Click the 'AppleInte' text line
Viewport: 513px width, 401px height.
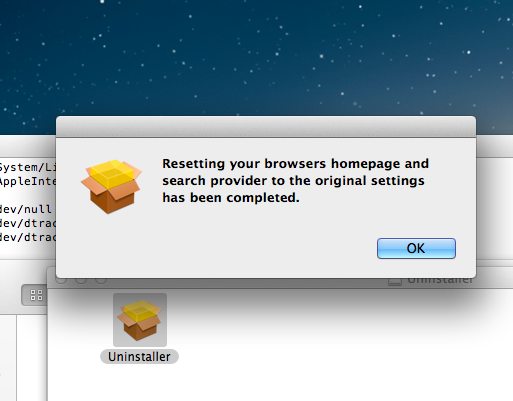28,181
